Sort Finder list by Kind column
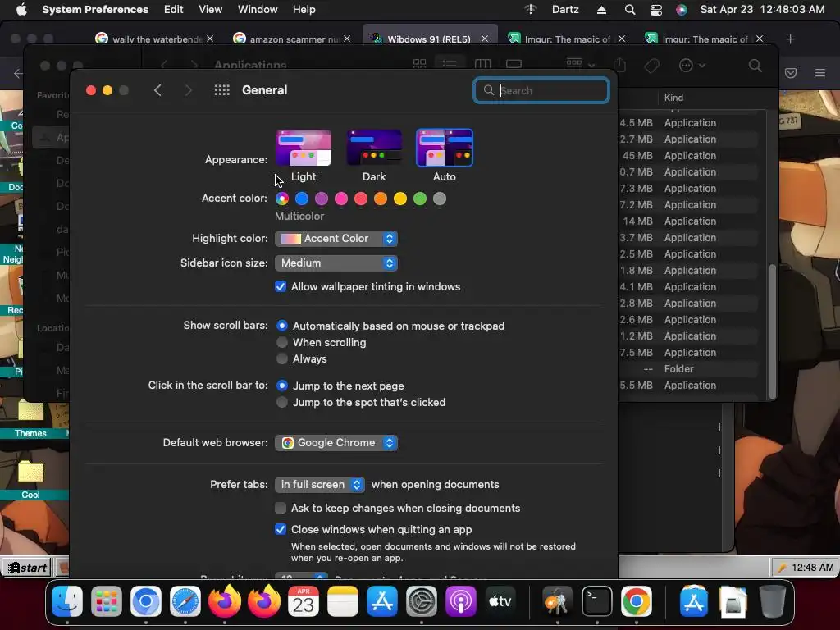The width and height of the screenshot is (840, 630). 673,98
